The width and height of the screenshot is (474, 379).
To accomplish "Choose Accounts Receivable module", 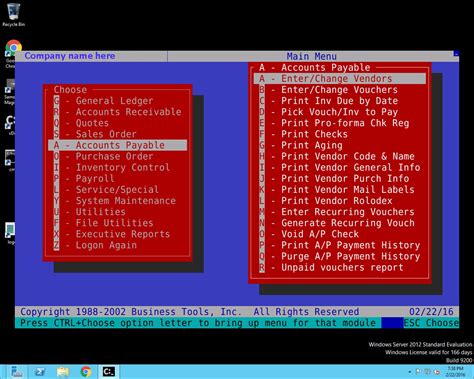I will click(x=118, y=112).
